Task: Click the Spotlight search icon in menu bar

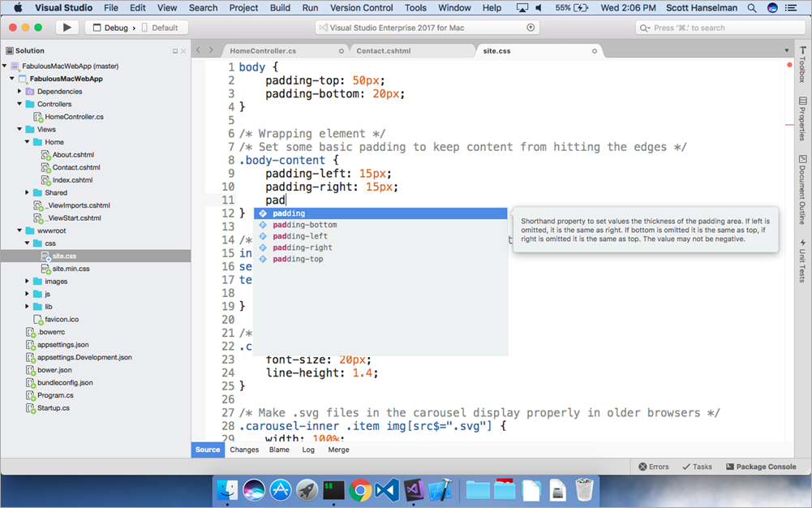Action: tap(752, 8)
